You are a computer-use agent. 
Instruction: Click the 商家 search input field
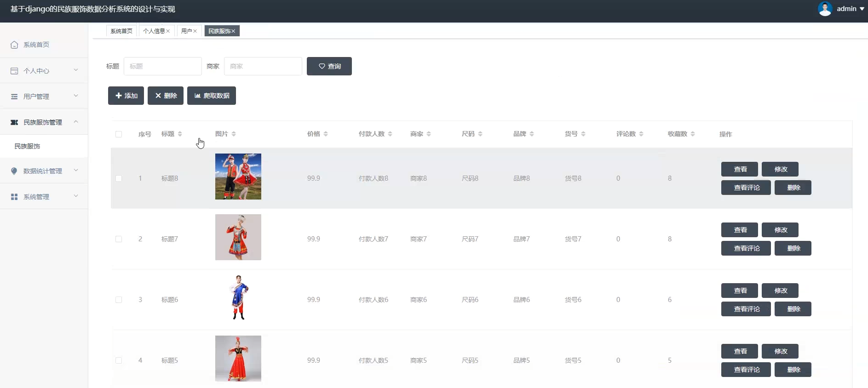point(263,66)
